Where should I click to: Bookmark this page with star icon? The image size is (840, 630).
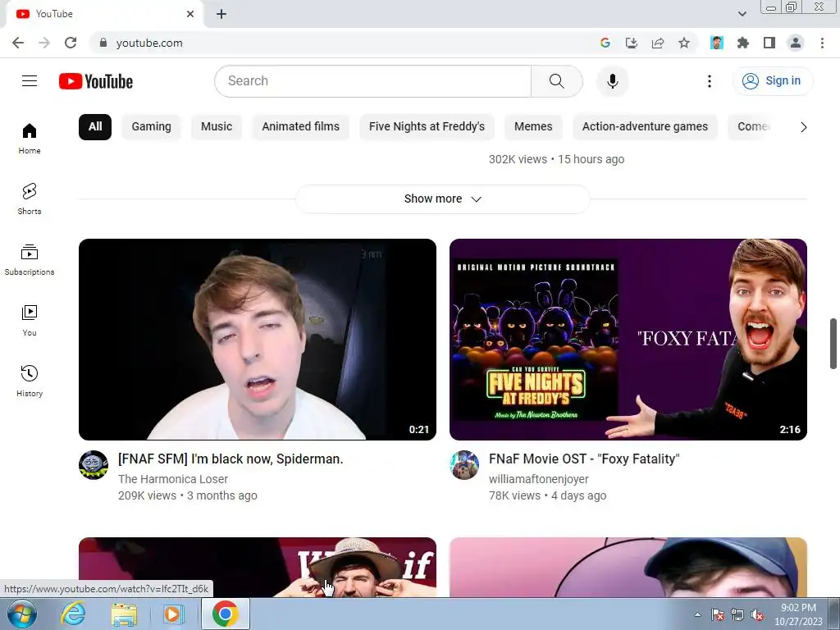(x=684, y=43)
